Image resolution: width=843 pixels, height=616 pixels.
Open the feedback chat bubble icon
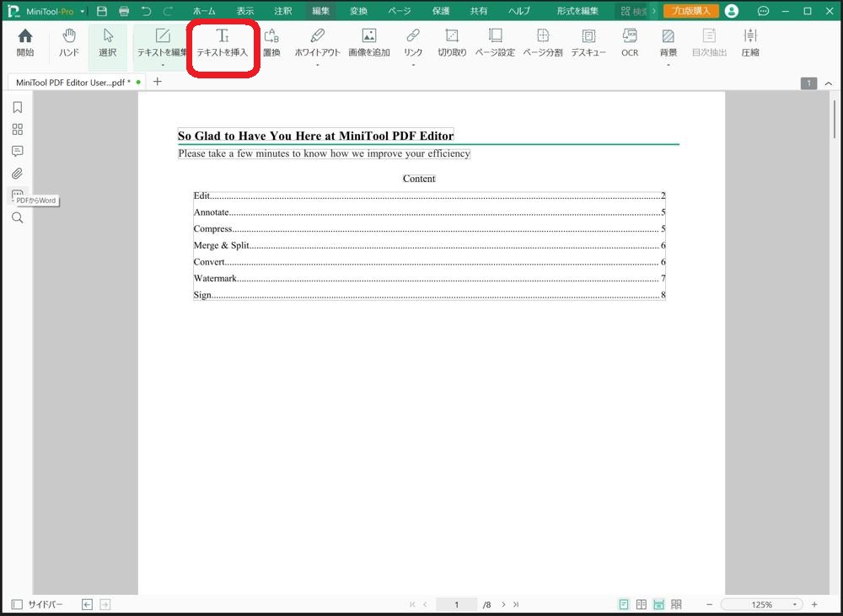coord(763,11)
